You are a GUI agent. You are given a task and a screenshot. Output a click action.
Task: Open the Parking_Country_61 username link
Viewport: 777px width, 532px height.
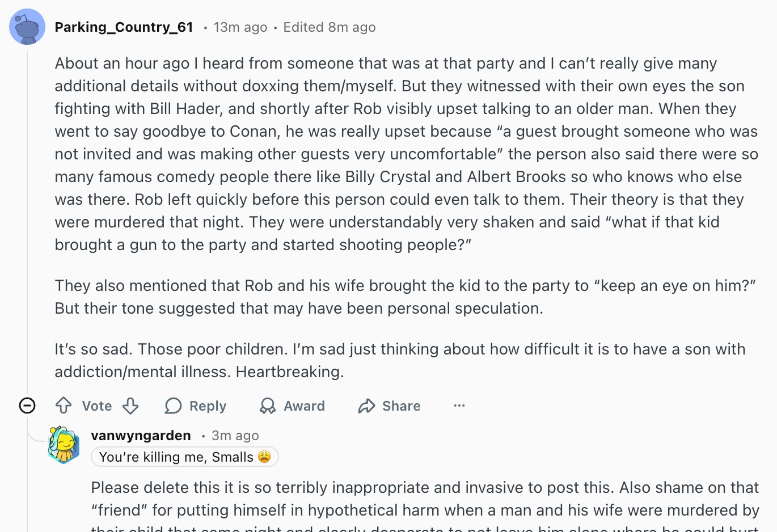pos(124,27)
